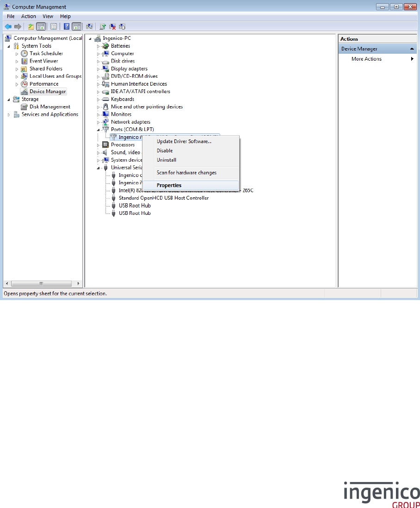Select the Monitors category
420x508 pixels.
click(121, 114)
